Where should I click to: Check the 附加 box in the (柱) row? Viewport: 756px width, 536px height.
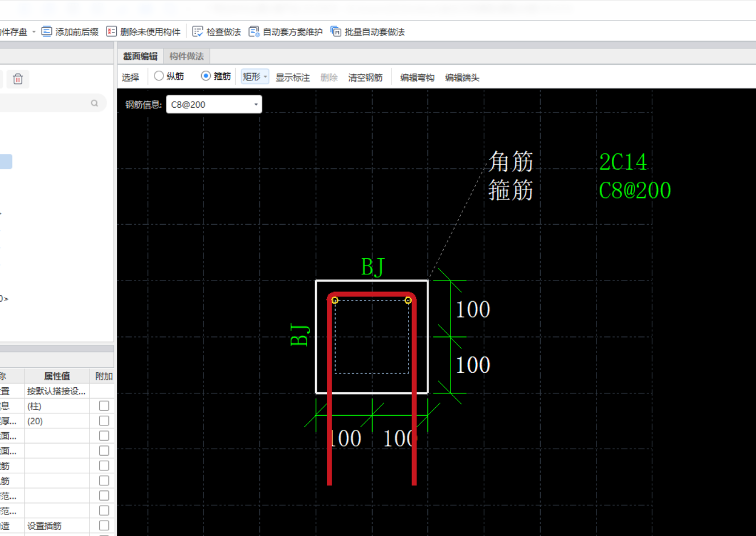104,406
